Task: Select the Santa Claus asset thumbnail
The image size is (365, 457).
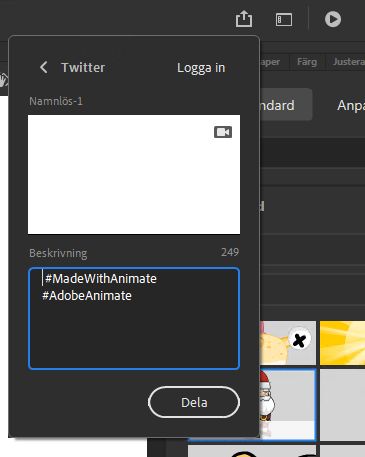Action: pyautogui.click(x=287, y=404)
